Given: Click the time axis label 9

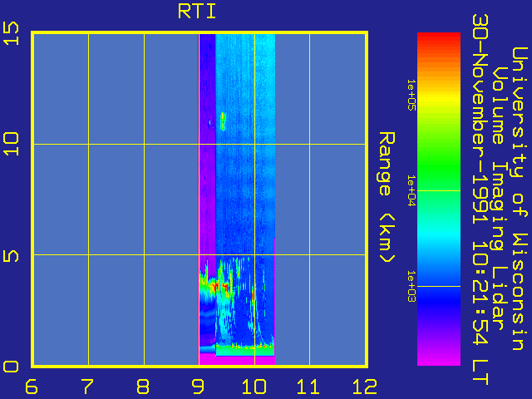Looking at the screenshot, I should point(198,387).
